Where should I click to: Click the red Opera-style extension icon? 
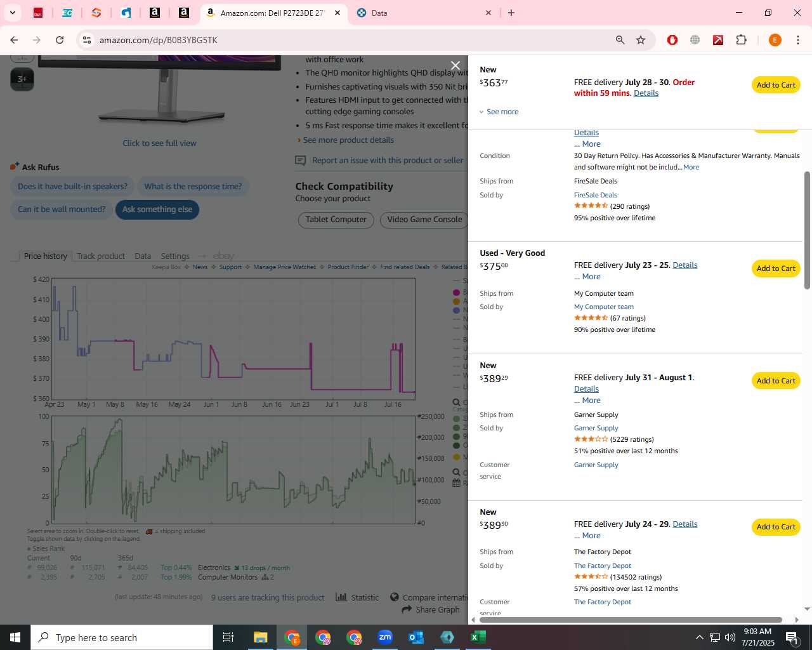point(672,40)
